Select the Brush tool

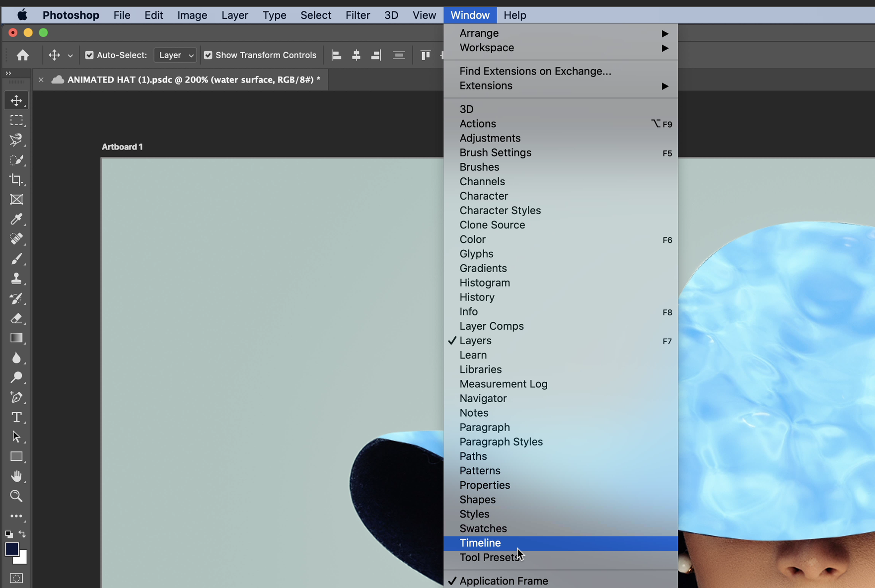[16, 259]
